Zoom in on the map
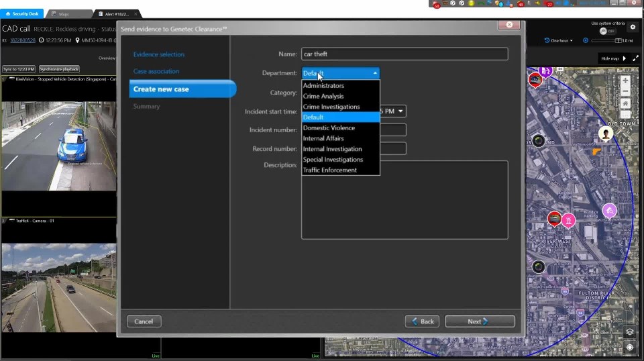 pyautogui.click(x=625, y=81)
